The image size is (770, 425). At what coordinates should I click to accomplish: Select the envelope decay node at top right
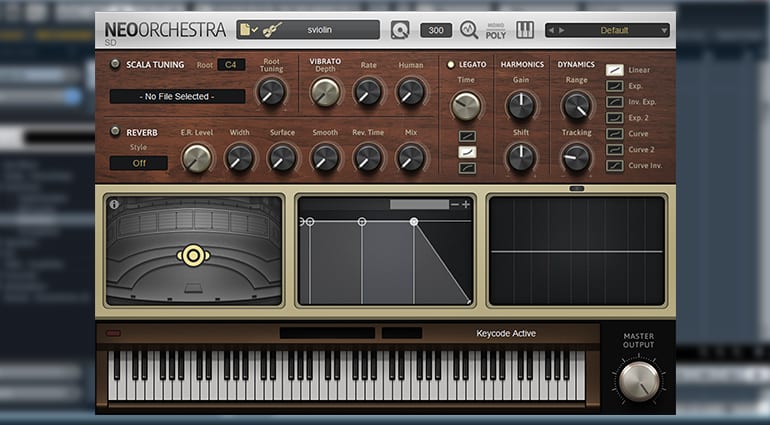414,222
